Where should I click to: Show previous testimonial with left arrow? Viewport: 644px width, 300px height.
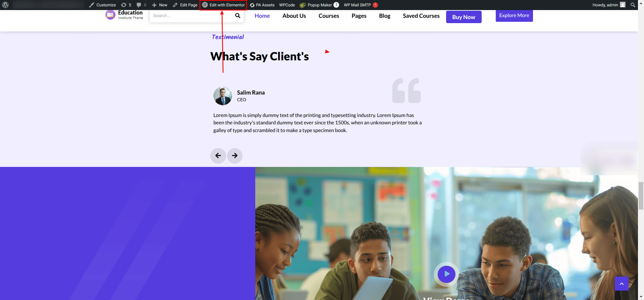218,156
